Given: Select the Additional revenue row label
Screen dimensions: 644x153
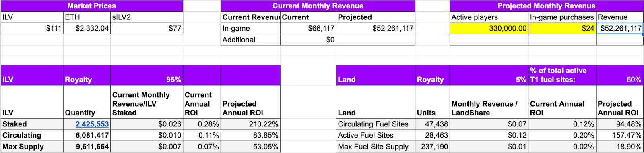Looking at the screenshot, I should point(250,40).
